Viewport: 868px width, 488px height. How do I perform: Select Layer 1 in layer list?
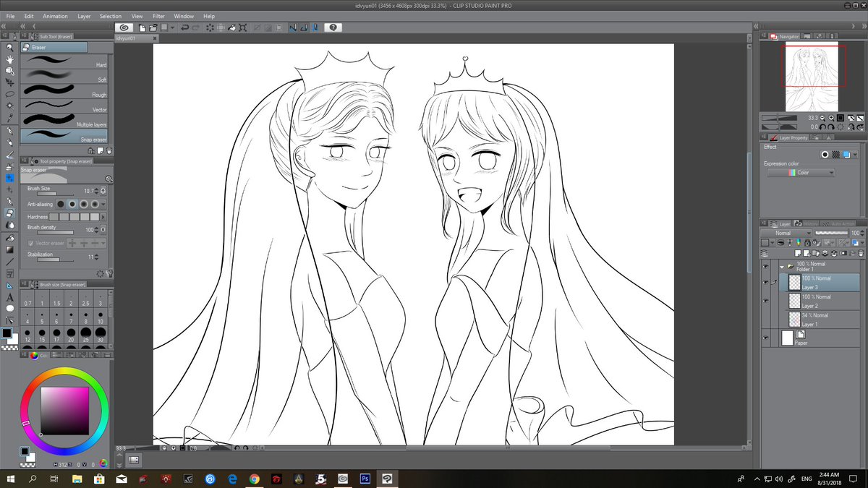[824, 320]
